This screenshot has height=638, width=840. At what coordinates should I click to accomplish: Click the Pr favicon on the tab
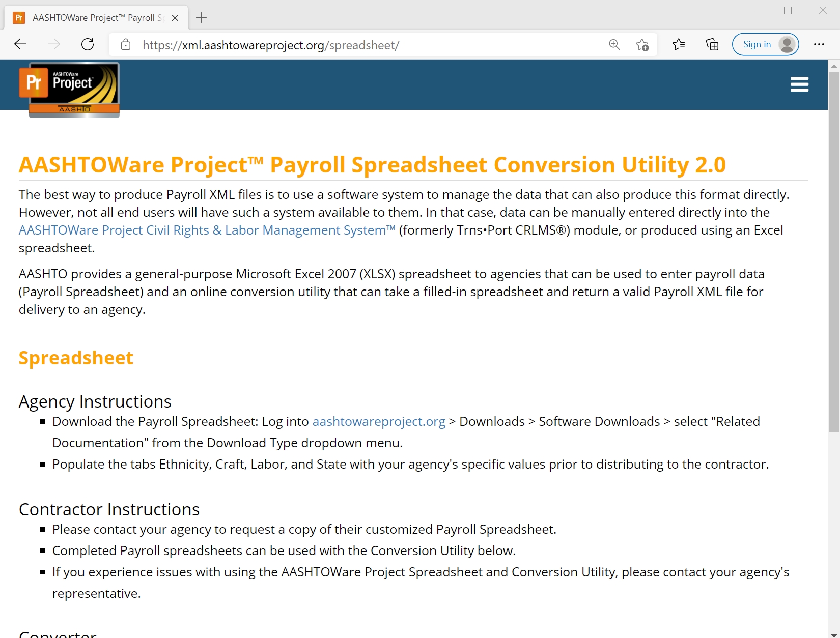point(19,18)
